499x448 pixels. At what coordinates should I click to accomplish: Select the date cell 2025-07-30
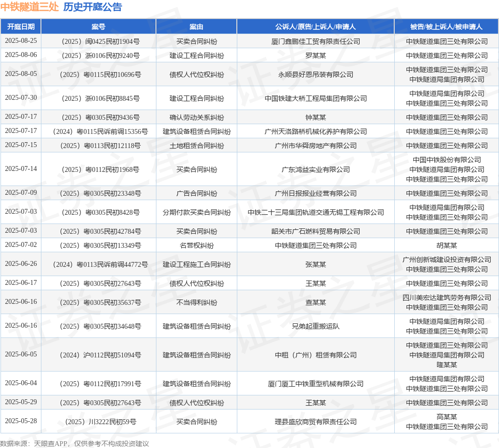pyautogui.click(x=21, y=97)
